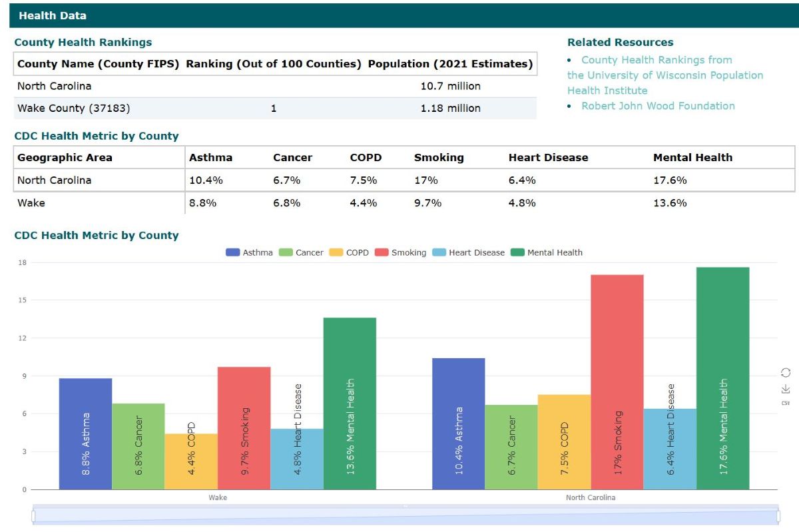799x532 pixels.
Task: Export chart data using CSV icon
Action: click(785, 403)
